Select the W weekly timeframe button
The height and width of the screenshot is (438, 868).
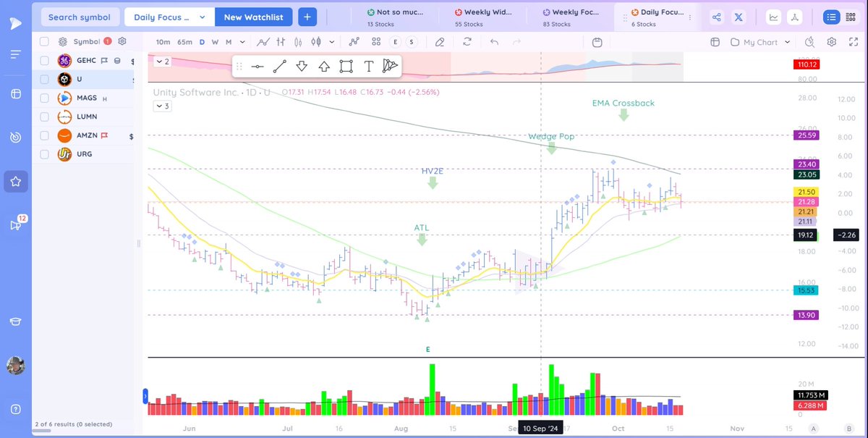click(215, 42)
